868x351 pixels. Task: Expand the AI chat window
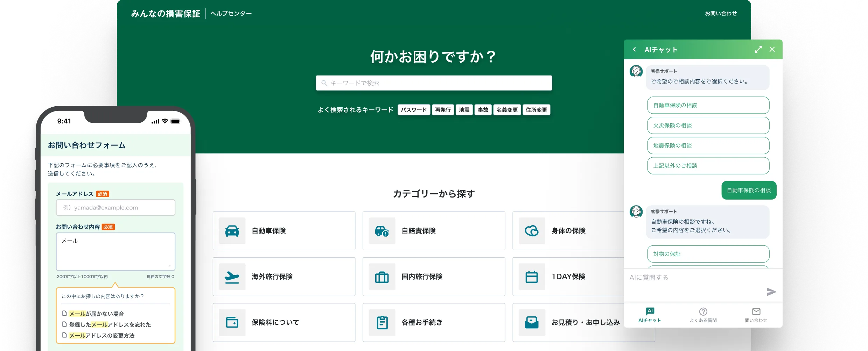tap(758, 50)
